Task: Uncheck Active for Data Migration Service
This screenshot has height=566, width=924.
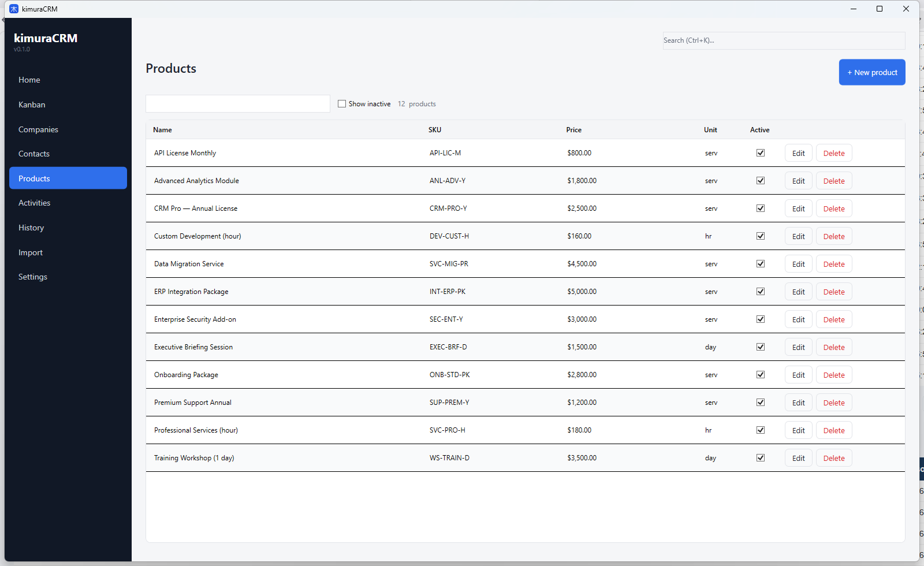Action: tap(761, 264)
